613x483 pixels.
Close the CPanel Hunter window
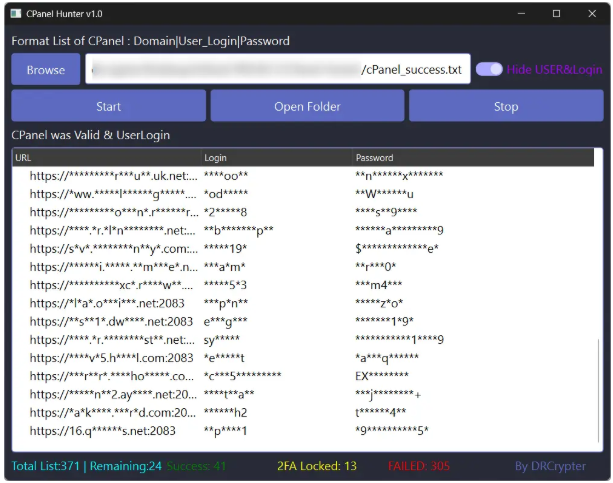tap(592, 14)
